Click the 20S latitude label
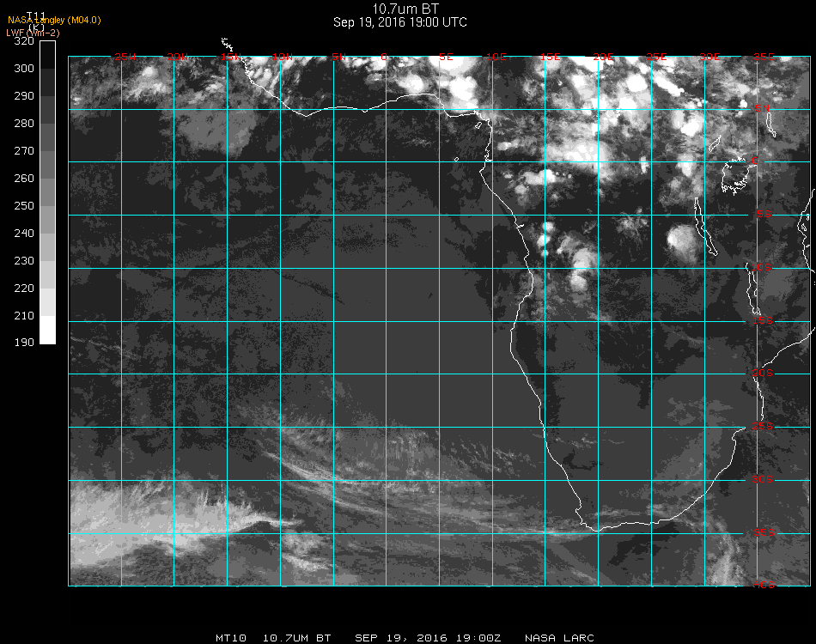Screen dimensions: 816x644 pos(763,373)
